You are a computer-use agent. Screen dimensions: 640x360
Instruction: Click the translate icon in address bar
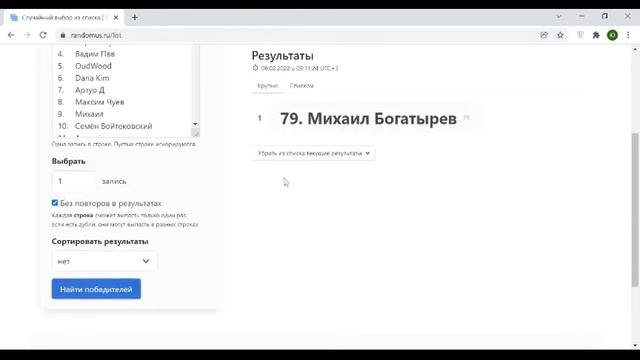(544, 36)
